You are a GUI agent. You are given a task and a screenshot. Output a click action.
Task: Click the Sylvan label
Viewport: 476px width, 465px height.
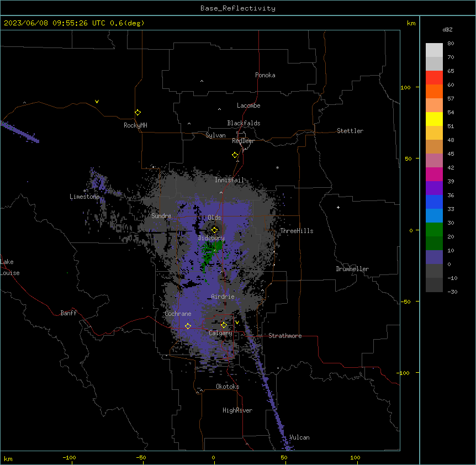[x=215, y=135]
